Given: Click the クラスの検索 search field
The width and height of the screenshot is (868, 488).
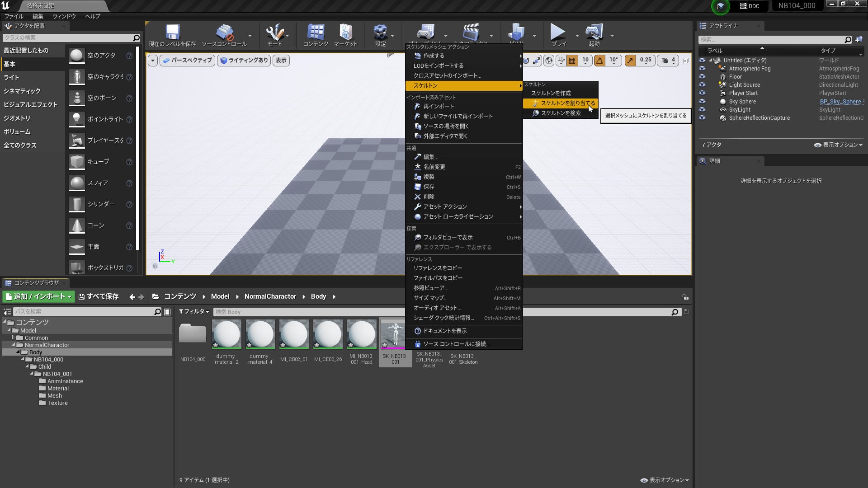Looking at the screenshot, I should pyautogui.click(x=71, y=38).
